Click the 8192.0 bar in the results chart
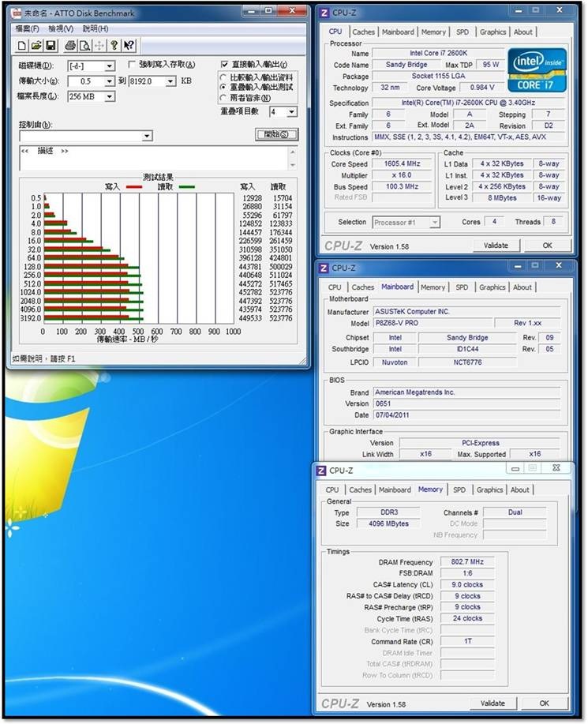The width and height of the screenshot is (588, 724). [x=94, y=318]
